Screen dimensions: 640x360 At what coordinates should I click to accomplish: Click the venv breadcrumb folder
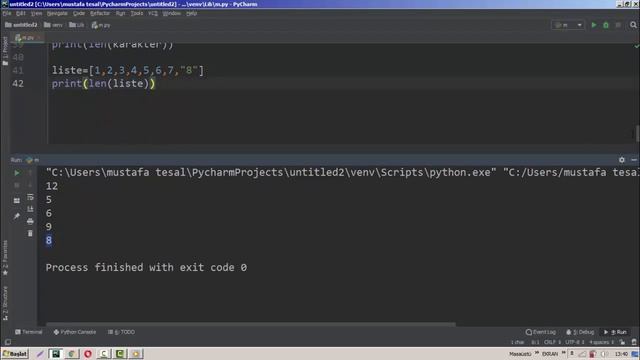53,25
